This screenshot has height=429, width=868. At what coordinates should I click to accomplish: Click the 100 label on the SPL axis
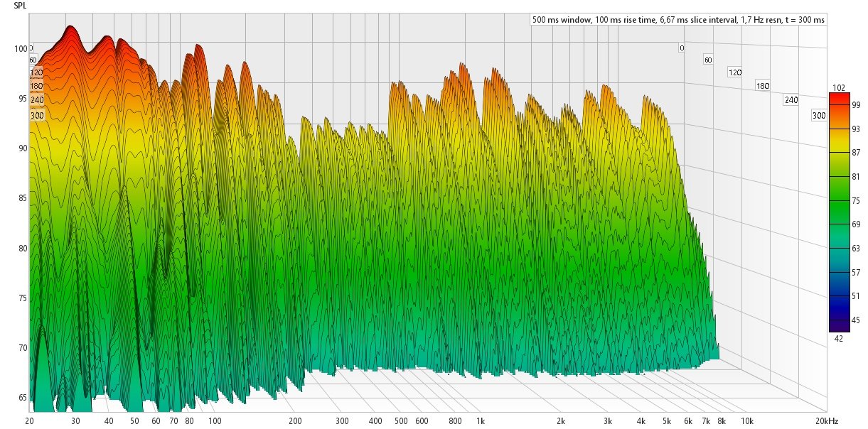coord(21,49)
